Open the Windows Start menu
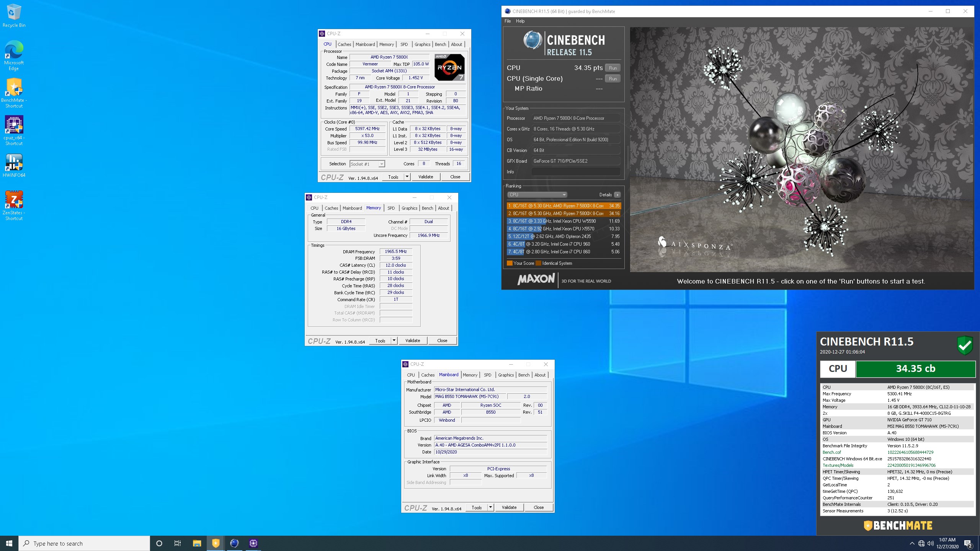Image resolution: width=980 pixels, height=551 pixels. (9, 543)
